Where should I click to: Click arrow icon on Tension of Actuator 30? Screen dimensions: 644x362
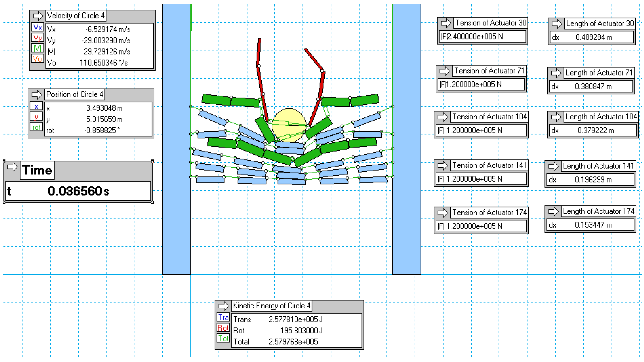pyautogui.click(x=446, y=23)
